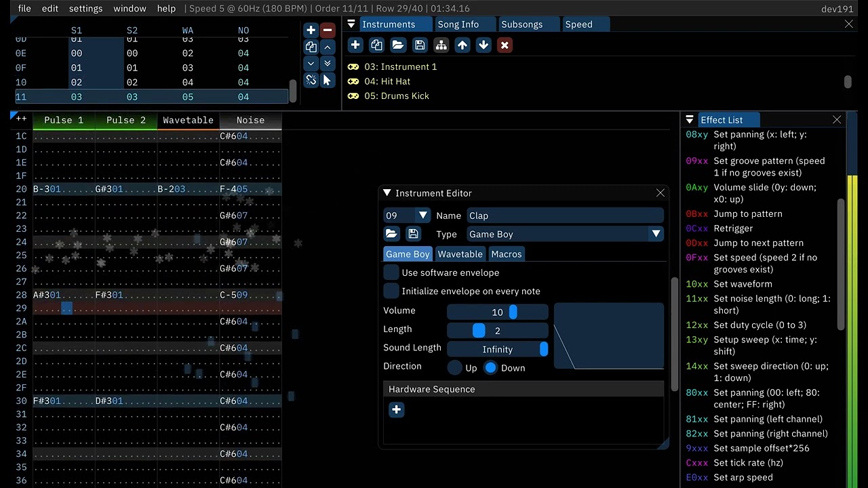Viewport: 868px width, 488px height.
Task: Move instrument up in list
Action: point(462,45)
